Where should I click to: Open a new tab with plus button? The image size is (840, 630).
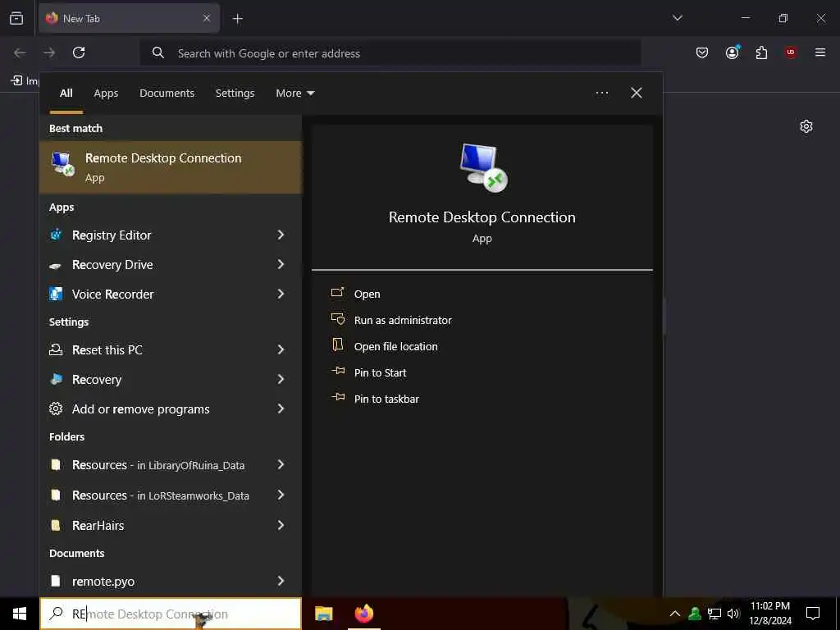[x=237, y=19]
